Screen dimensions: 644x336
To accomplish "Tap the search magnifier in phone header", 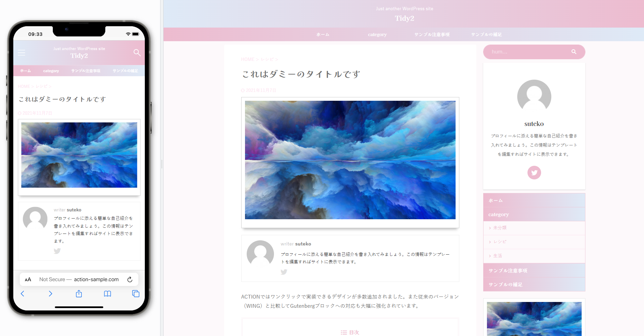I will (137, 52).
